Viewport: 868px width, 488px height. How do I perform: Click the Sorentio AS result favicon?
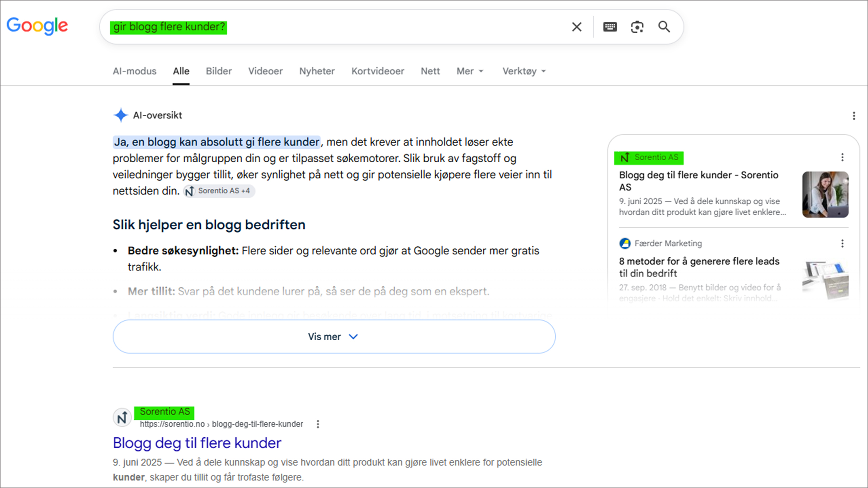click(x=122, y=418)
